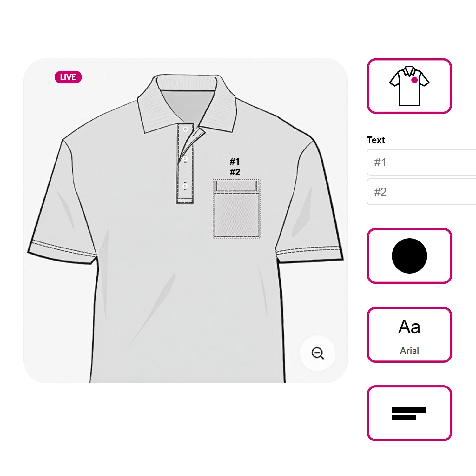Screen dimensions: 476x476
Task: Open the polo shirt placement selector
Action: click(x=409, y=86)
